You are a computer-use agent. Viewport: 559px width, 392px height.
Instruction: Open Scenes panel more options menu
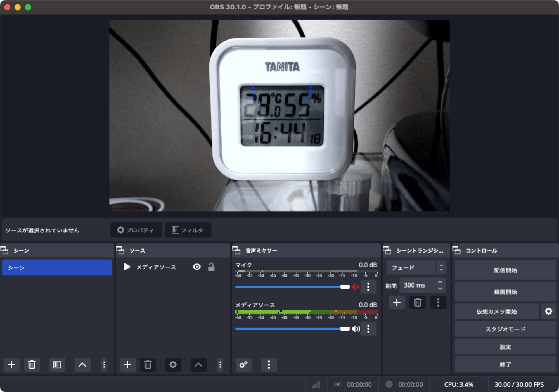104,365
